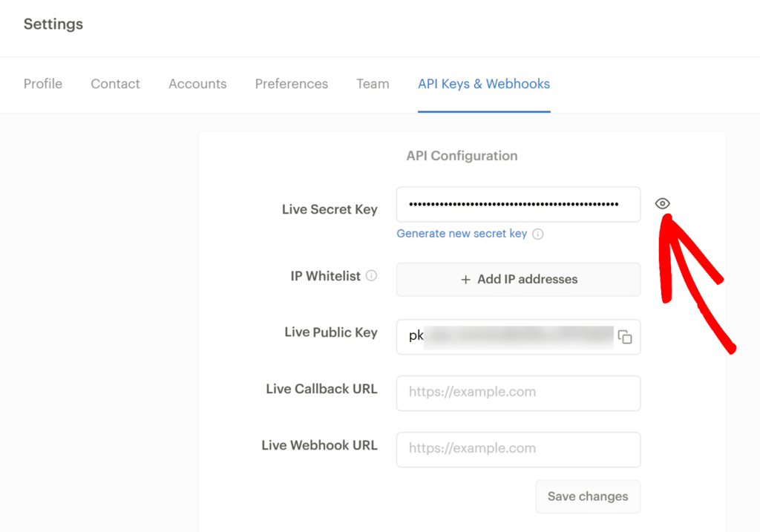Click Add IP addresses button
The image size is (760, 532).
518,280
